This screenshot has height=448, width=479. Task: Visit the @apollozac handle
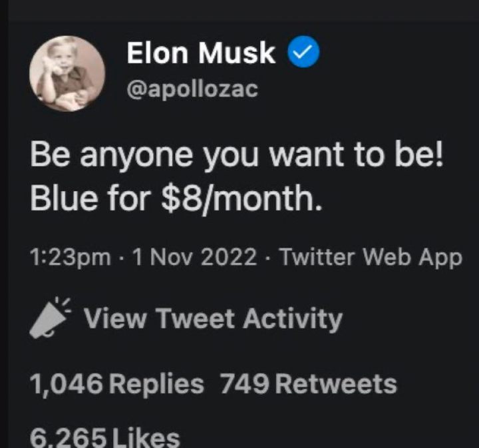[192, 90]
